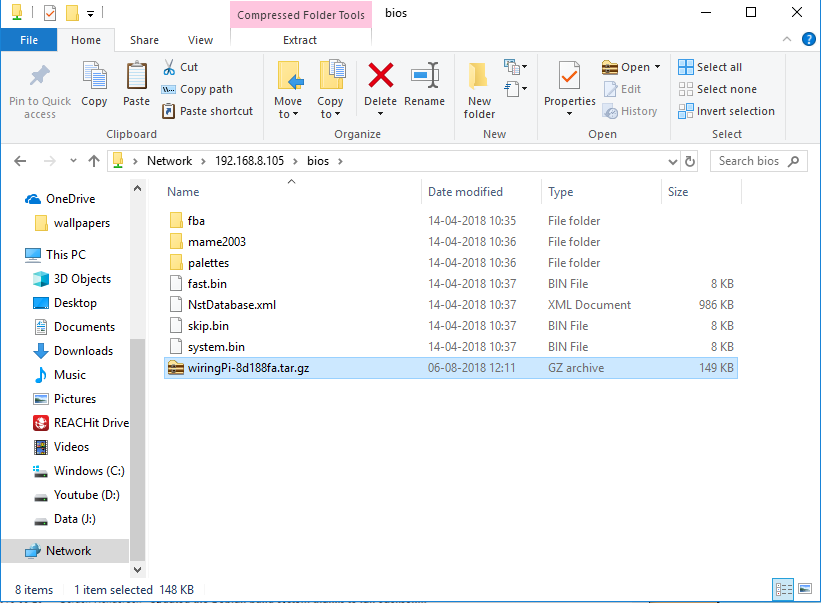This screenshot has width=821, height=603.
Task: Open wallpapers folder in navigation pane
Action: click(x=72, y=223)
